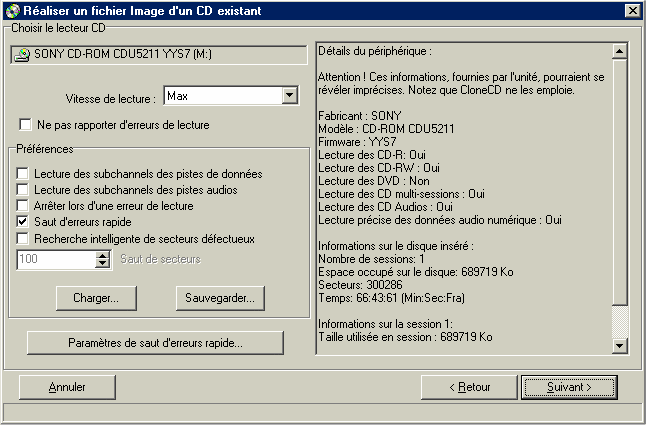Go to next step with Suivant
646x425 pixels.
coord(569,387)
